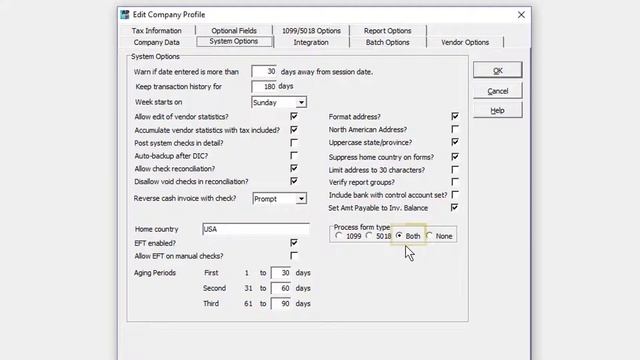Screen dimensions: 640x360
Task: Select the Both process form type
Action: coord(399,236)
